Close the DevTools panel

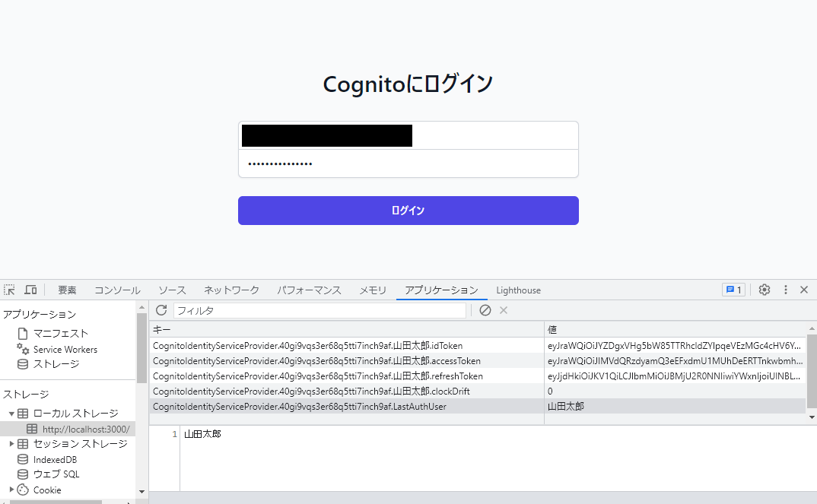pos(804,290)
